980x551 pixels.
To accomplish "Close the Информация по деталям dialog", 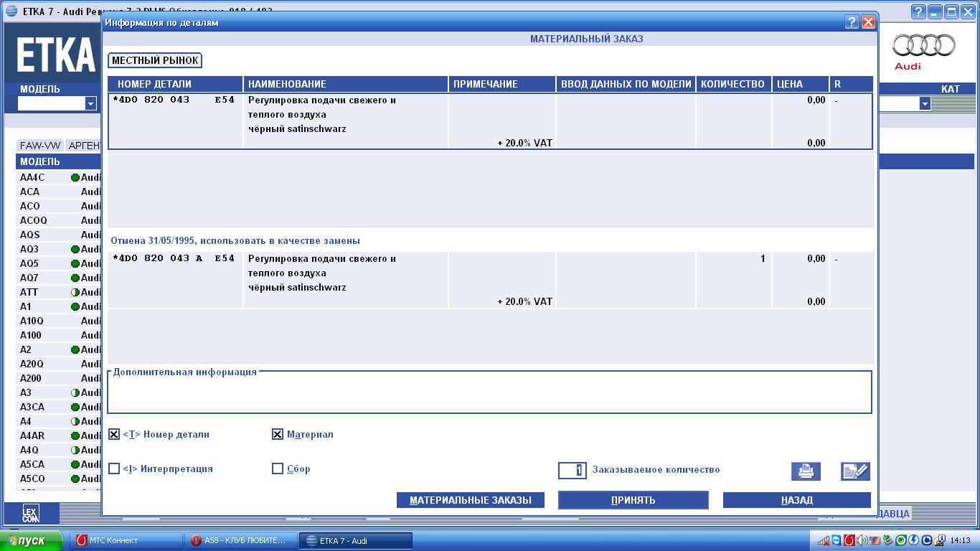I will coord(868,22).
